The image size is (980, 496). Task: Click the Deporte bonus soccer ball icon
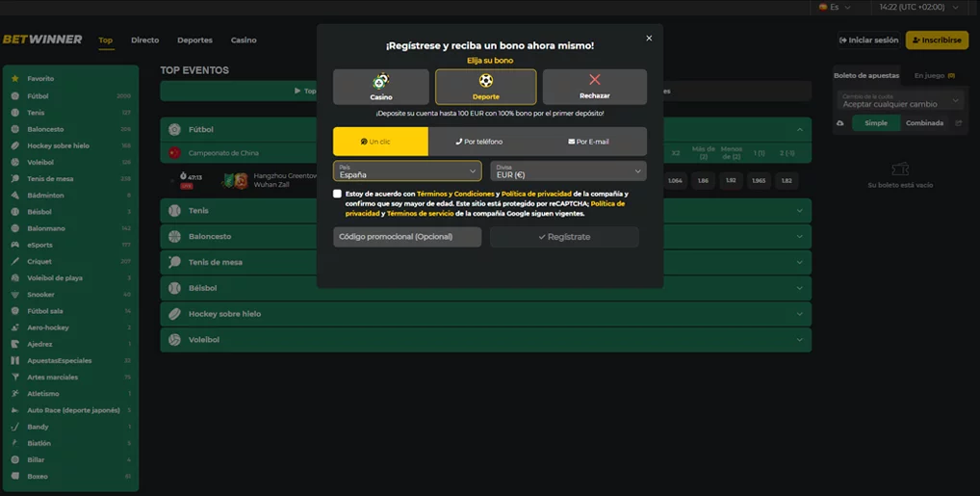pyautogui.click(x=485, y=80)
